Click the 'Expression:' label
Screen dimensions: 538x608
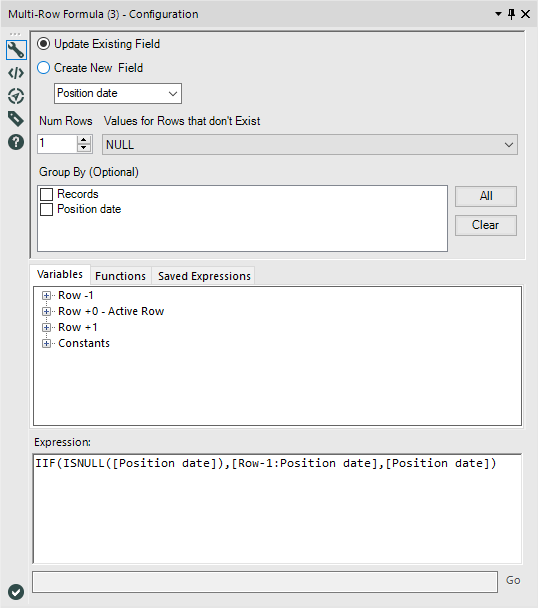pos(62,442)
